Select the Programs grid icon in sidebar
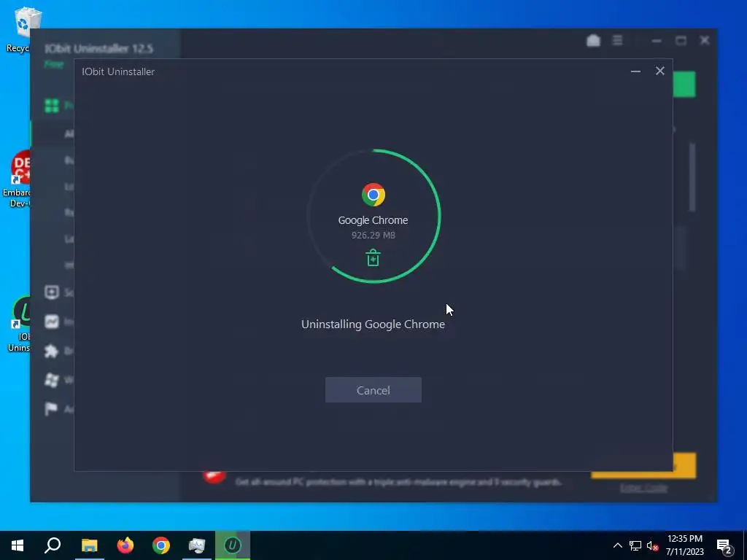The image size is (747, 560). point(52,105)
